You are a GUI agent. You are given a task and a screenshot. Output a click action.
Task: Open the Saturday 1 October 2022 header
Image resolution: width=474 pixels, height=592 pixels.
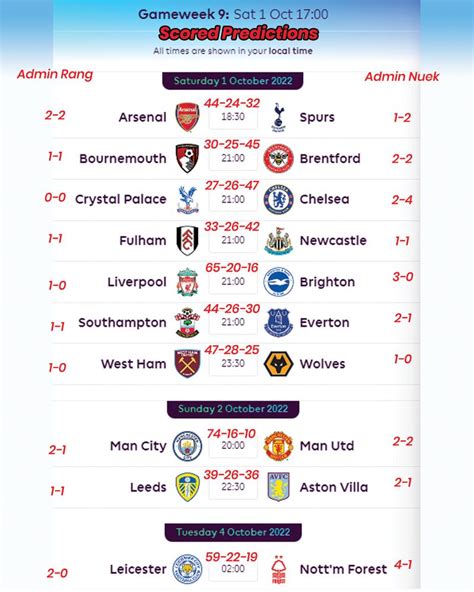point(233,81)
